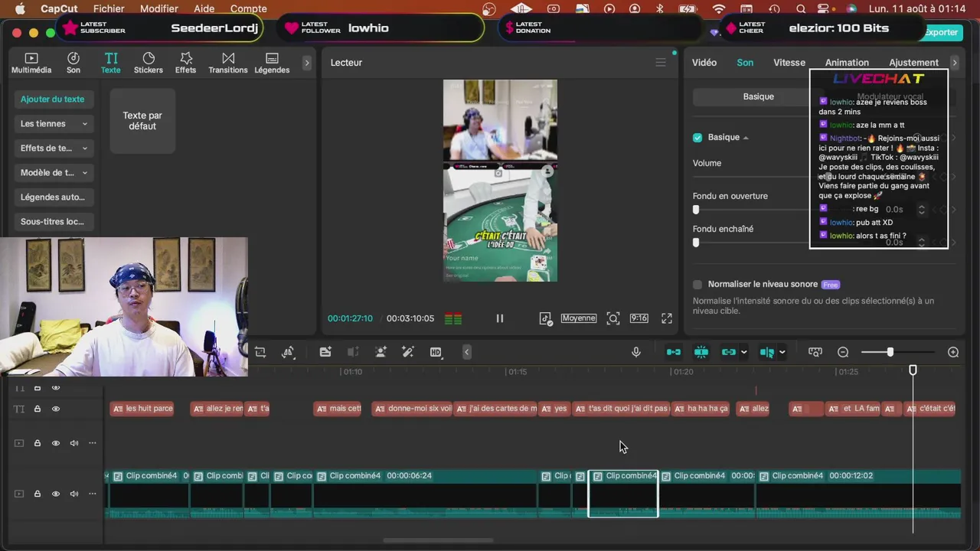Toggle the Basique checkbox in Son panel
980x551 pixels.
point(697,138)
